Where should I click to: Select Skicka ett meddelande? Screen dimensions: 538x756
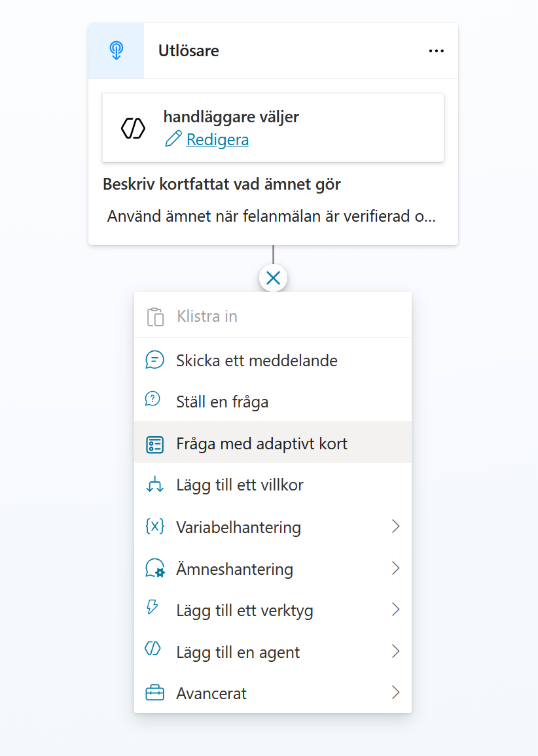pos(273,360)
